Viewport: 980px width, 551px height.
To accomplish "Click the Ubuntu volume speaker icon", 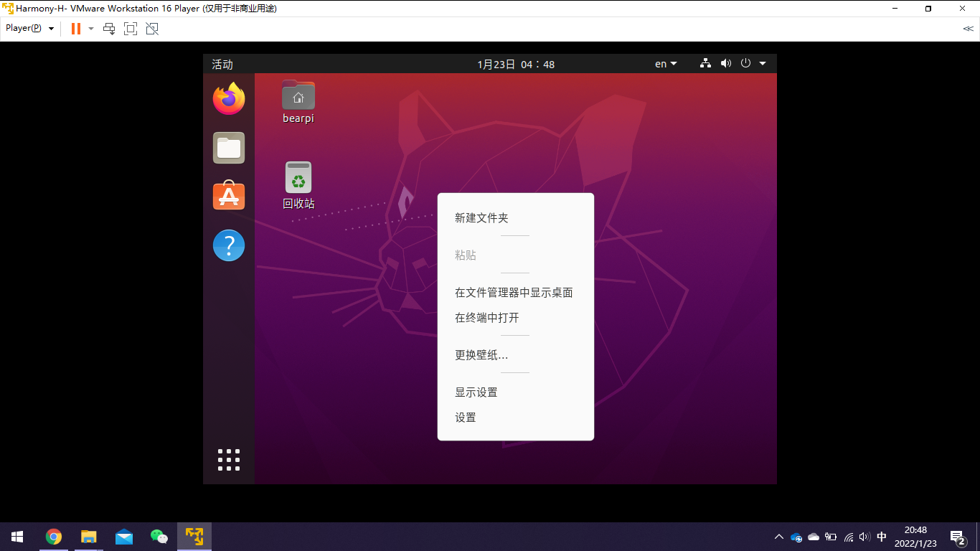I will (x=726, y=64).
